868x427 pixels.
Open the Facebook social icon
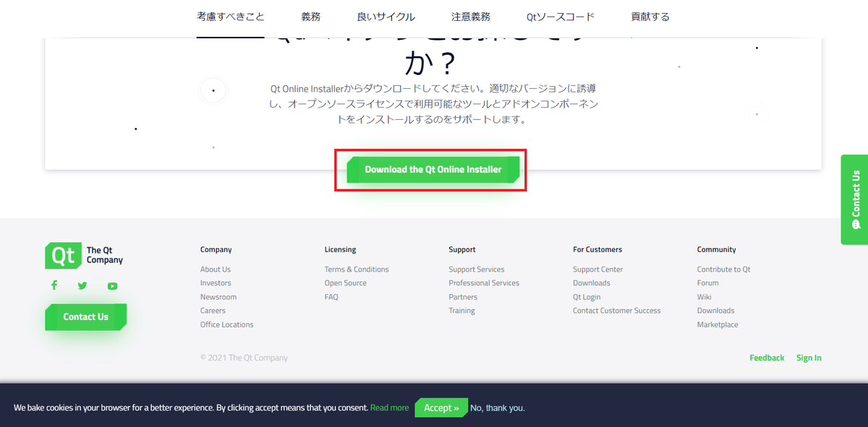[x=54, y=285]
